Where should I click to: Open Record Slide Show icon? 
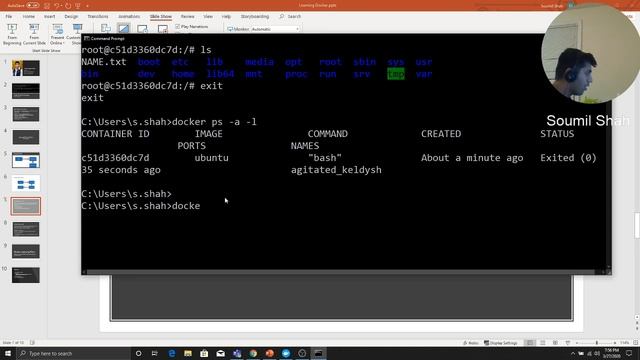pyautogui.click(x=162, y=29)
